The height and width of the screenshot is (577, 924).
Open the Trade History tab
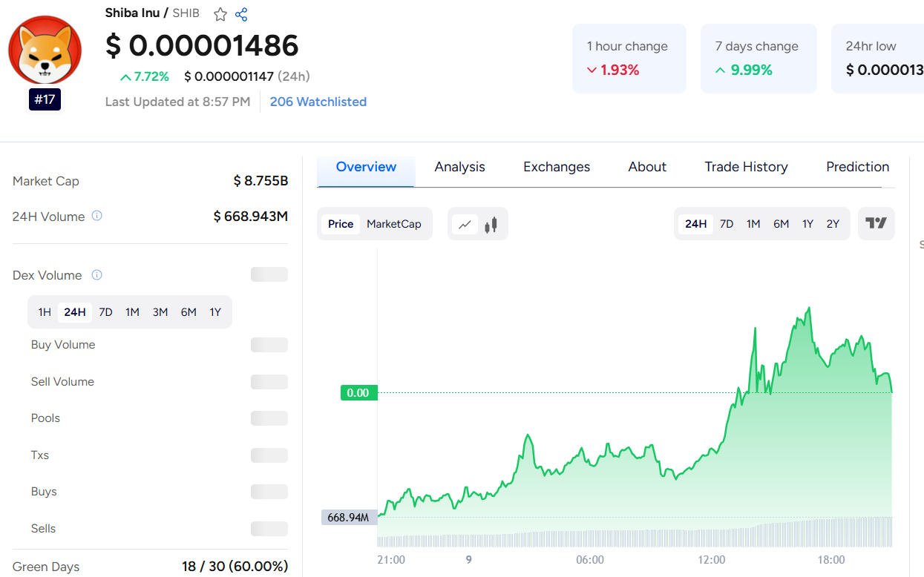point(746,167)
